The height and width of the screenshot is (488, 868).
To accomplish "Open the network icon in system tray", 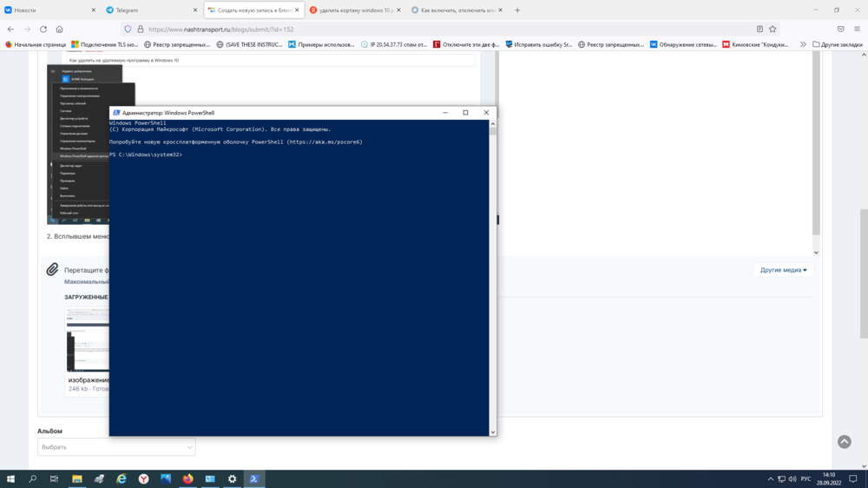I will click(781, 479).
